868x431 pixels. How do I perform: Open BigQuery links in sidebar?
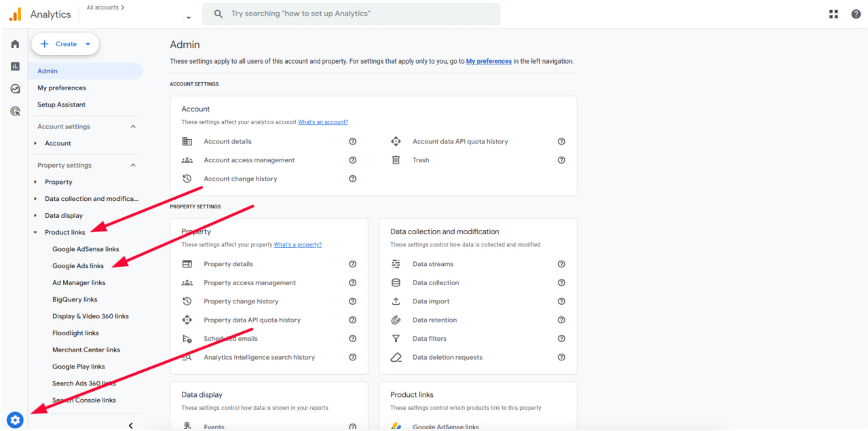click(x=75, y=299)
